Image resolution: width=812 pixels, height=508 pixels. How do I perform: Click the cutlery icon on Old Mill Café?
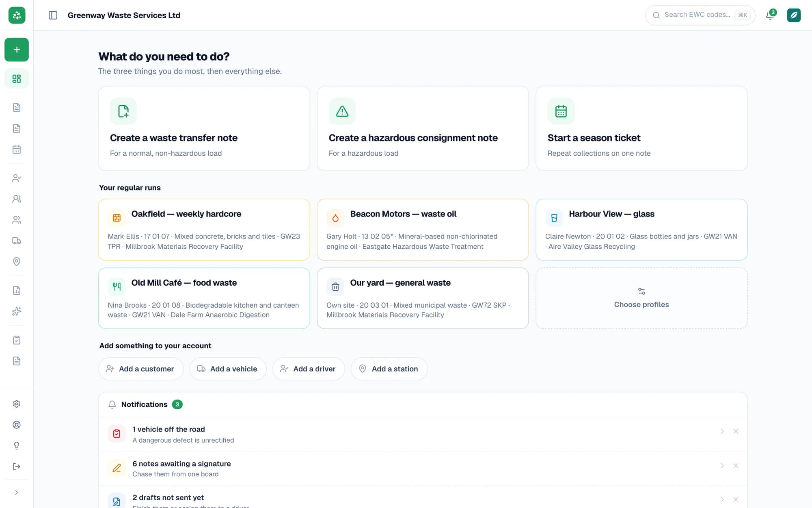click(x=117, y=287)
